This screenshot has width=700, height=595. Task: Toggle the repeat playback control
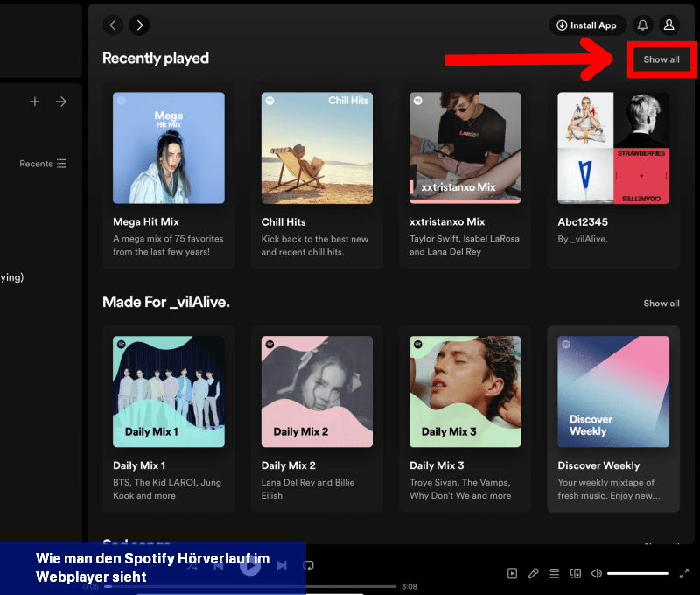(308, 565)
